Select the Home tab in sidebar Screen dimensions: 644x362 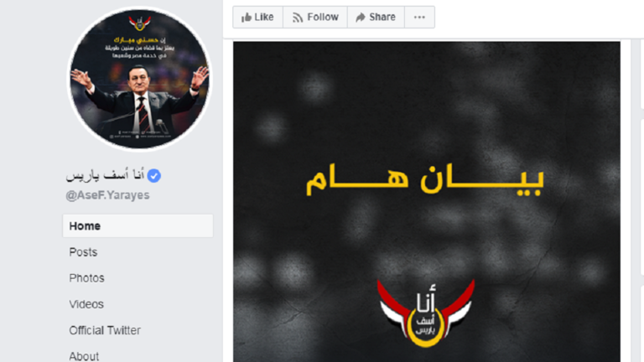pos(138,225)
